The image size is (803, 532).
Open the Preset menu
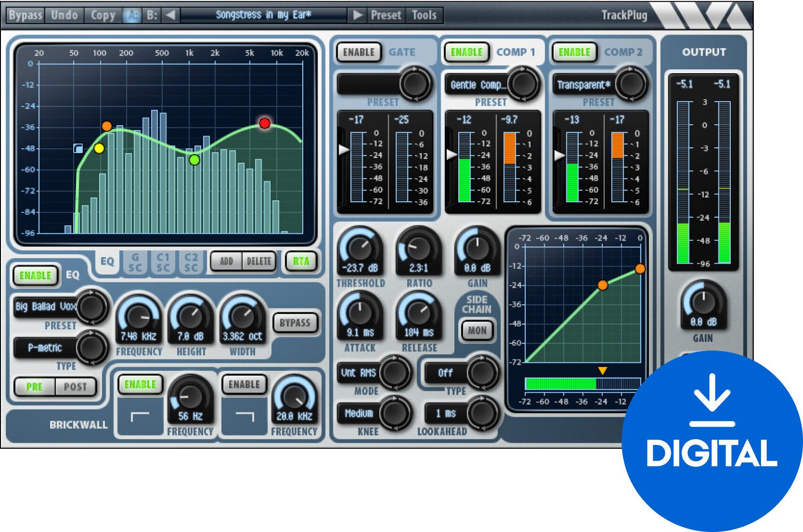click(386, 15)
